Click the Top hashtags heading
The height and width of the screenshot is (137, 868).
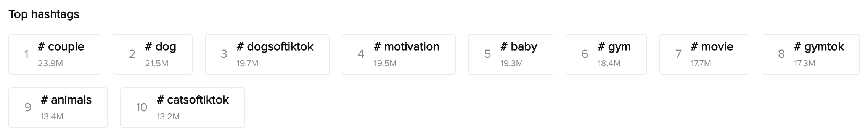click(x=44, y=14)
